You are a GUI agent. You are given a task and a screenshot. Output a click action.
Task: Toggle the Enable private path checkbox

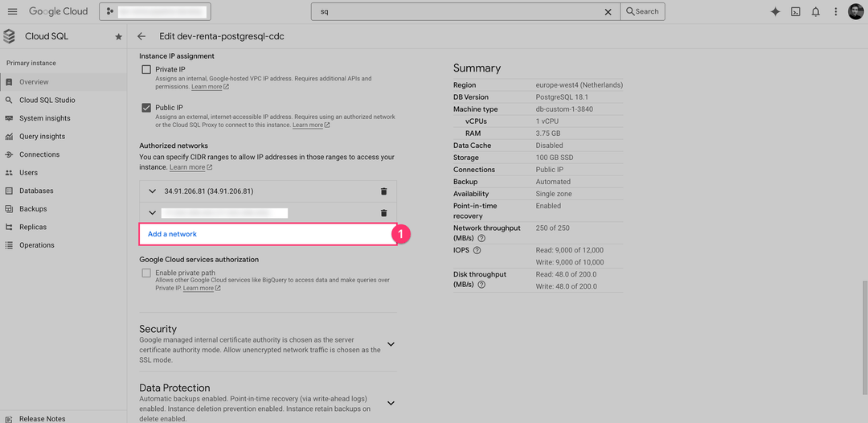point(146,273)
